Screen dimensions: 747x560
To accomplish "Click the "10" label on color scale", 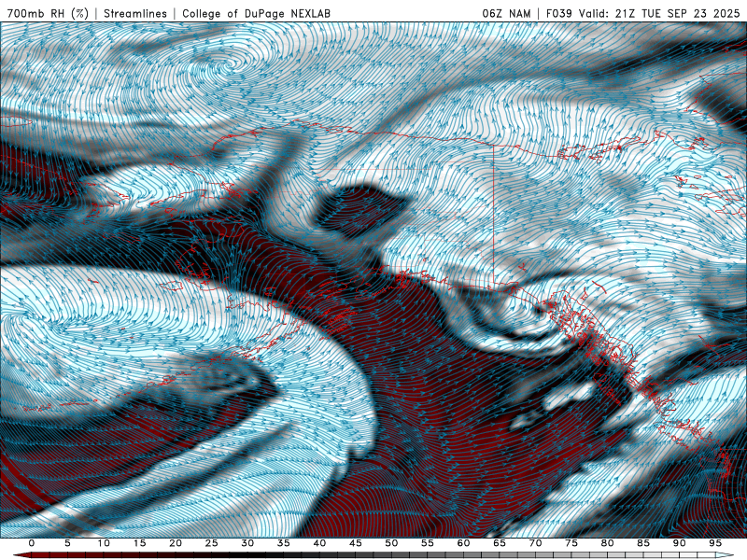I will point(104,543).
